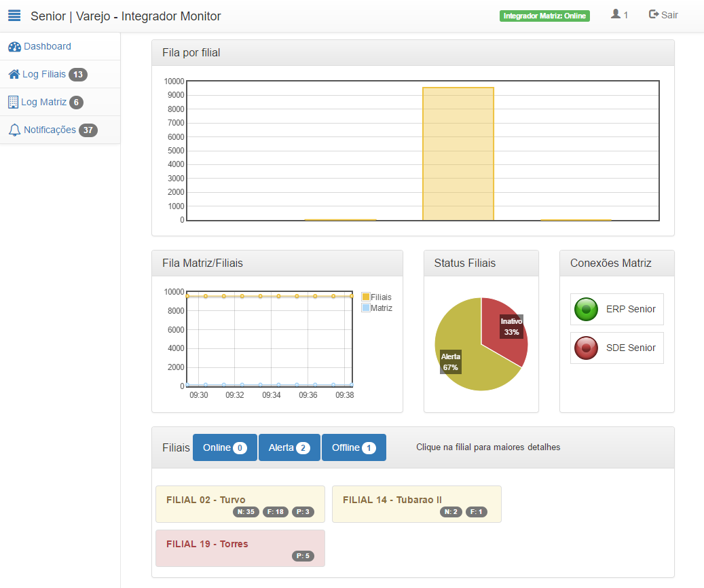Click the tall yellow bar in Fila por filial
The image size is (704, 588).
coord(458,153)
